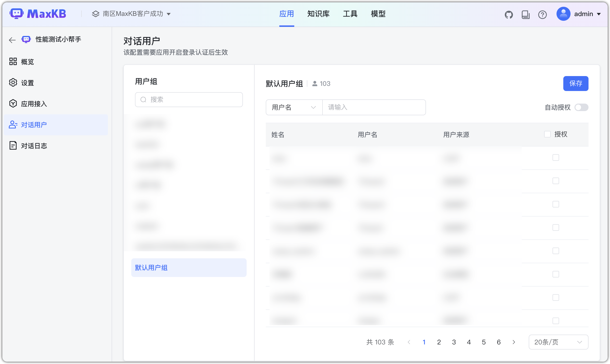This screenshot has width=610, height=364.
Task: Go to page 2
Action: click(x=439, y=342)
